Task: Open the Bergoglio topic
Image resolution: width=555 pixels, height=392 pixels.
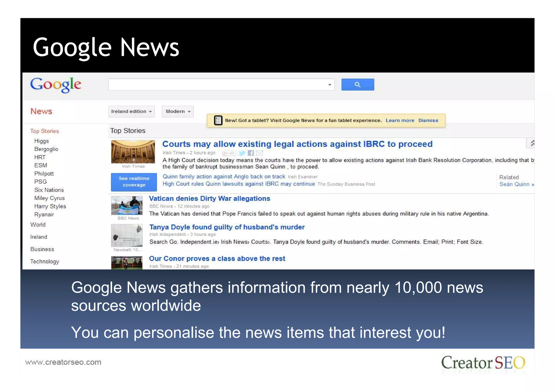Action: [x=46, y=149]
